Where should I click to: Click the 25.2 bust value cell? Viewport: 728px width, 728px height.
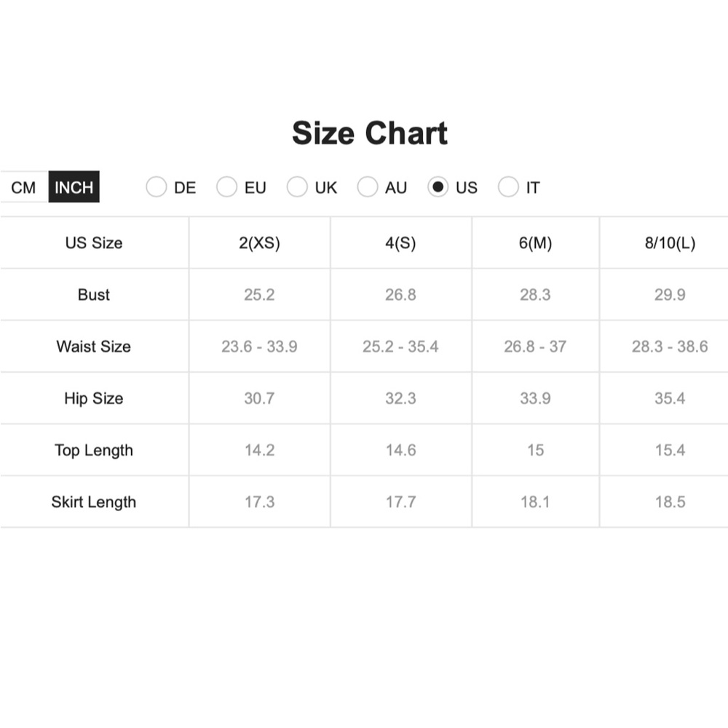click(260, 294)
